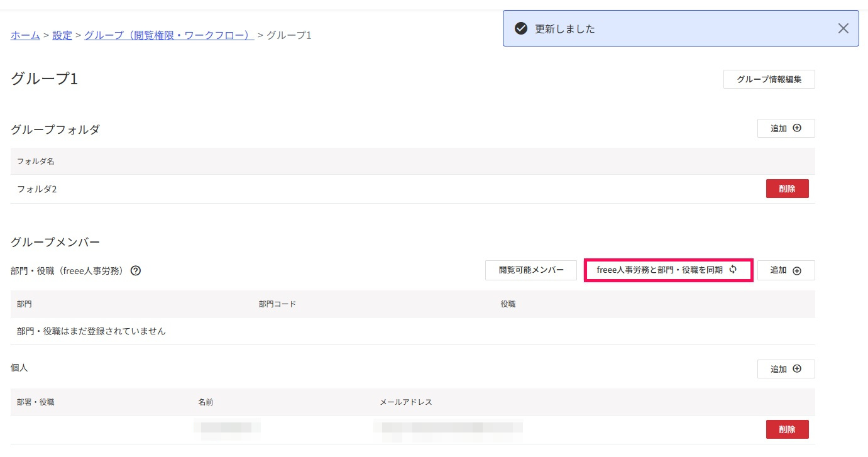The height and width of the screenshot is (457, 868).
Task: Click the 個人 subsection label
Action: pos(19,367)
